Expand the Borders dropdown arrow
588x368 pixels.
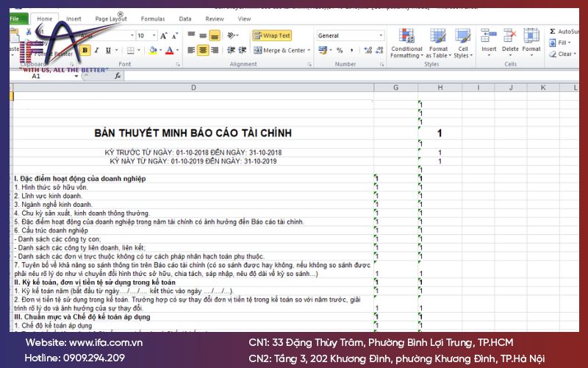[x=139, y=50]
